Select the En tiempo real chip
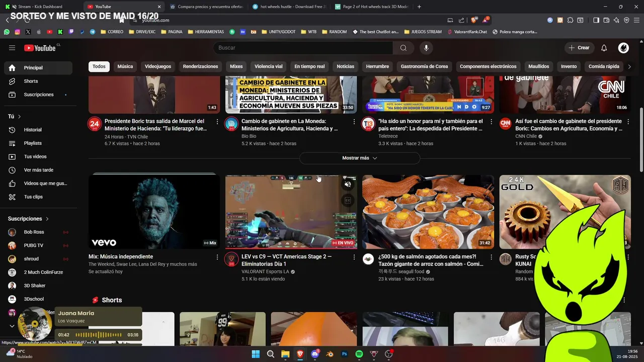Screen dimensions: 644x362 (x=309, y=66)
